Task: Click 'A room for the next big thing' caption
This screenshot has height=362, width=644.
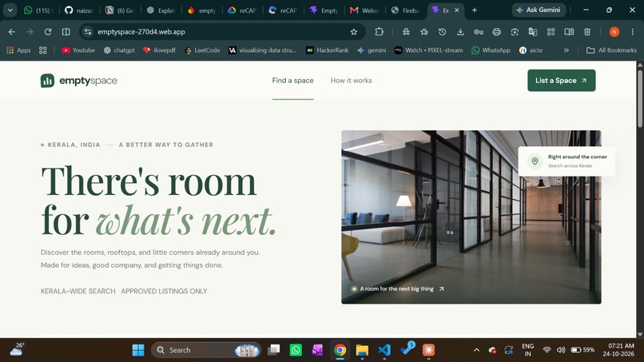Action: 397,288
